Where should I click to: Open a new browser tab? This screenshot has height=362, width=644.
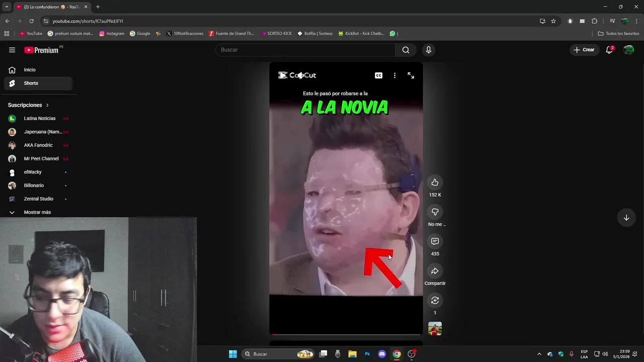point(98,7)
